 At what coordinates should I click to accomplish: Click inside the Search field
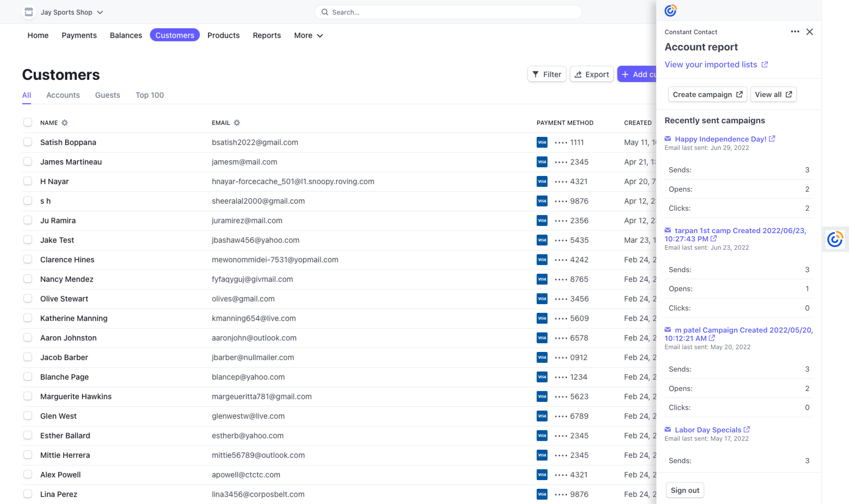point(448,12)
